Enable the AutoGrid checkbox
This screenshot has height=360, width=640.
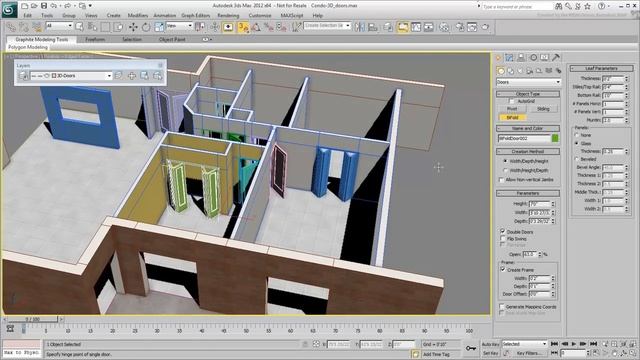[x=512, y=101]
